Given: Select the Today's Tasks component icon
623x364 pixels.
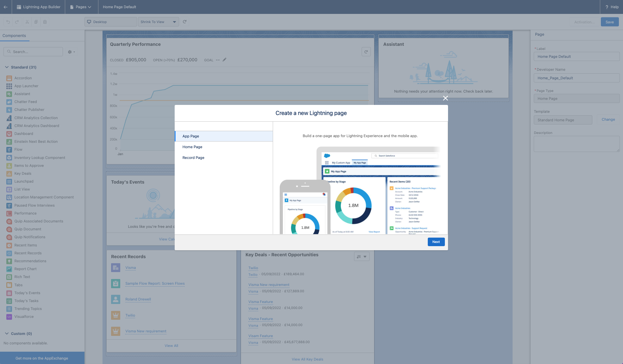Looking at the screenshot, I should 9,301.
